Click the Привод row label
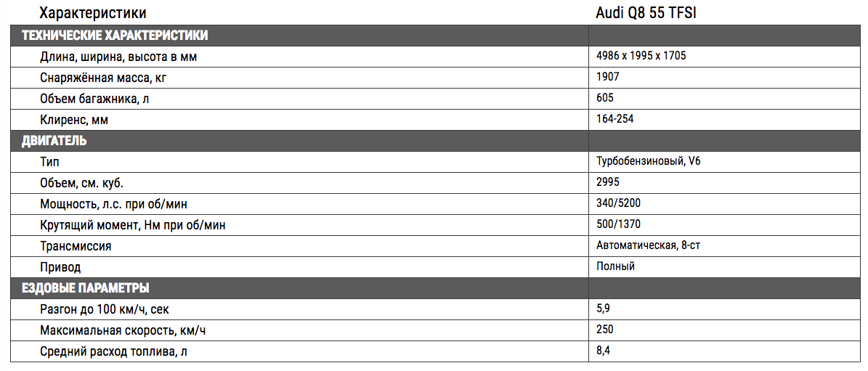The image size is (868, 371). pos(60,267)
